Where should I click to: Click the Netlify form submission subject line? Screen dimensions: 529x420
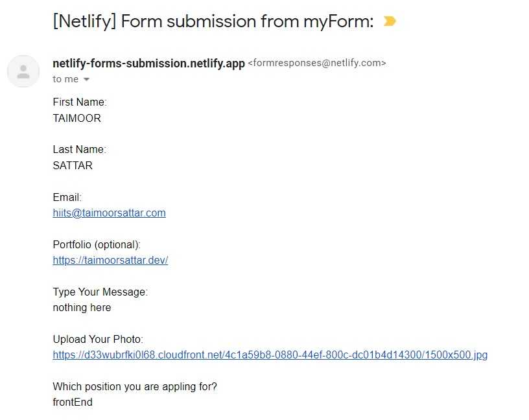pyautogui.click(x=213, y=21)
